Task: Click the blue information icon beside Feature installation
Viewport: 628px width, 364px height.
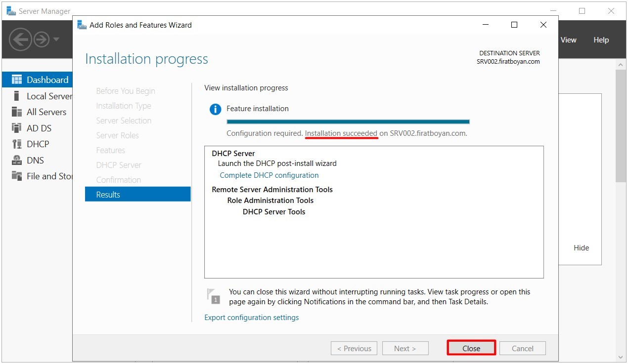Action: (x=215, y=109)
